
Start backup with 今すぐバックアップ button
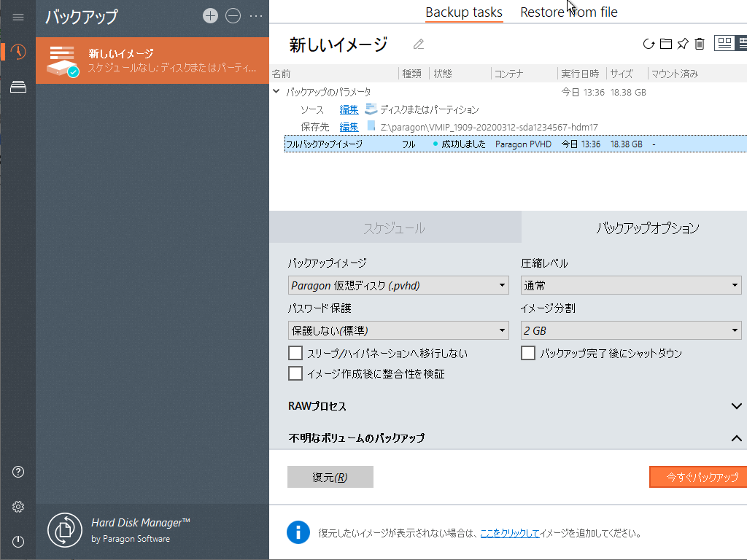[697, 477]
